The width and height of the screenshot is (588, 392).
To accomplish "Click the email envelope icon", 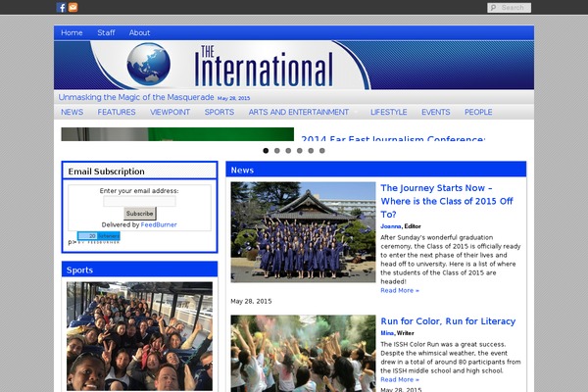I will tap(73, 7).
